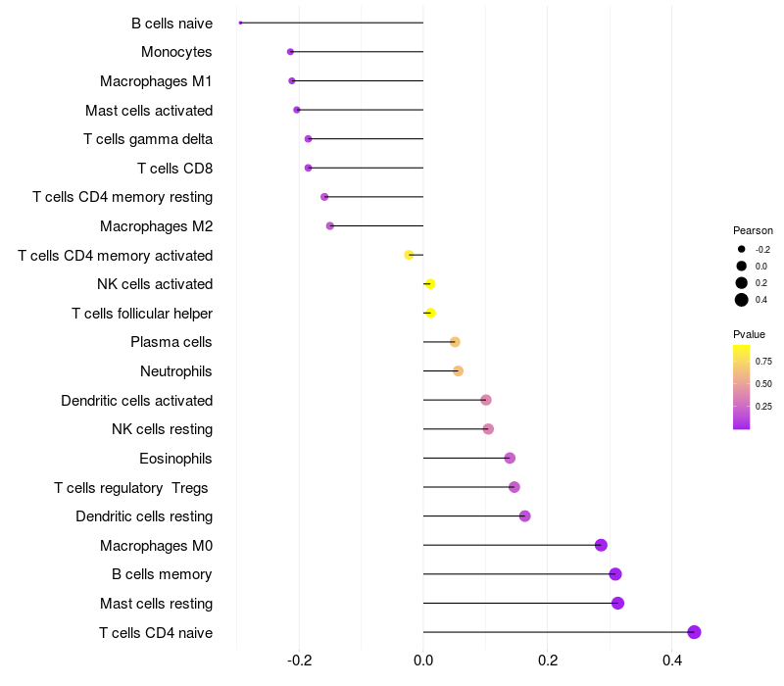Select the Macrophages M0 data point
This screenshot has width=784, height=686.
click(601, 545)
